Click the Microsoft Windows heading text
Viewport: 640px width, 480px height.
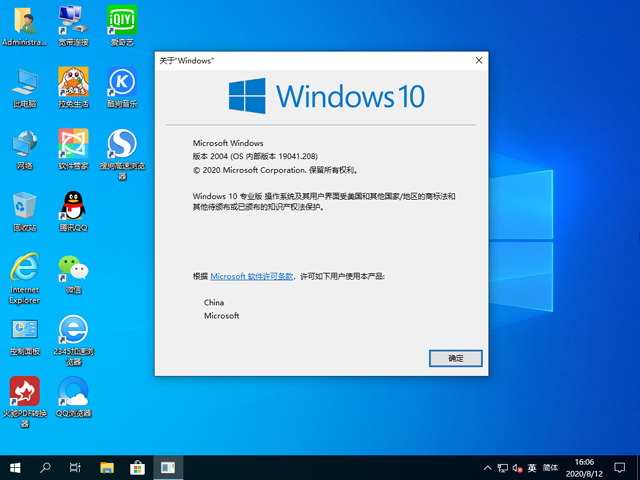[228, 143]
